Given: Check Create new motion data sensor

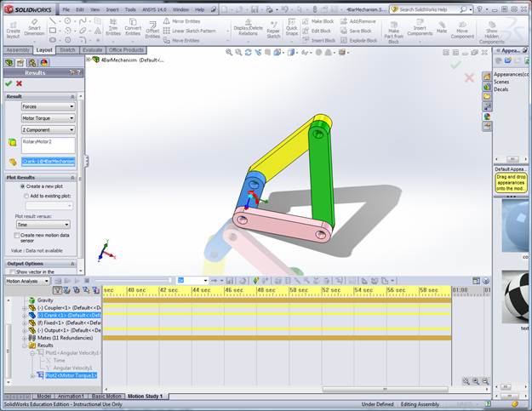Looking at the screenshot, I should click(x=17, y=236).
